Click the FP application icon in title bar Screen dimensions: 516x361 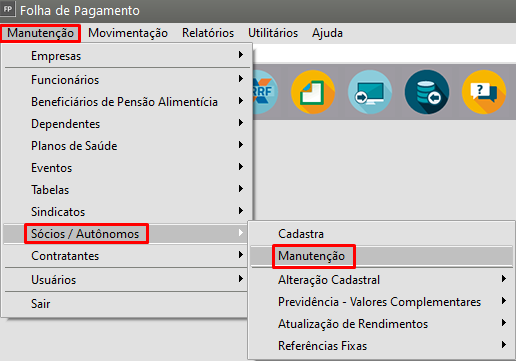(x=8, y=9)
